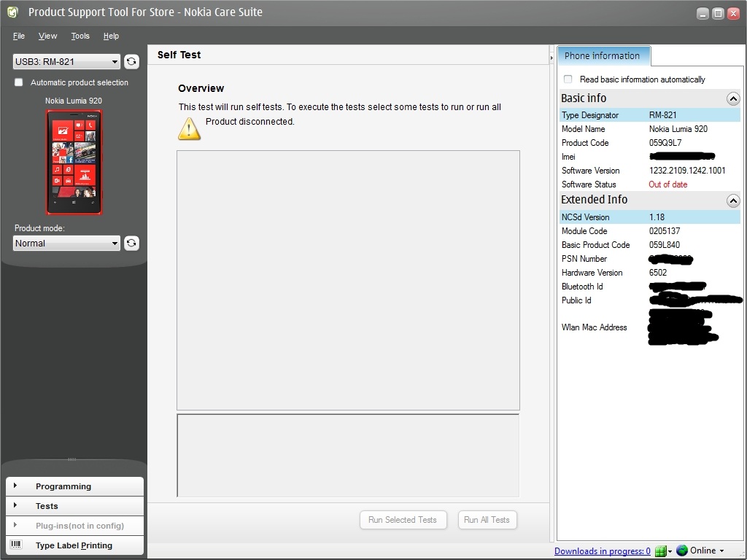Click the empty test list area
Viewport: 747px width, 560px height.
coord(348,281)
